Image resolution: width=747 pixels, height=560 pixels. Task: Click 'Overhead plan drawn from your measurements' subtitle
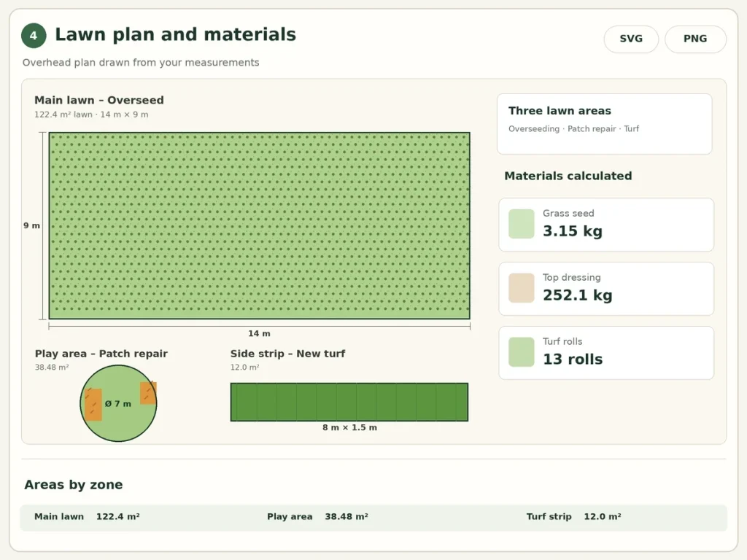tap(141, 63)
